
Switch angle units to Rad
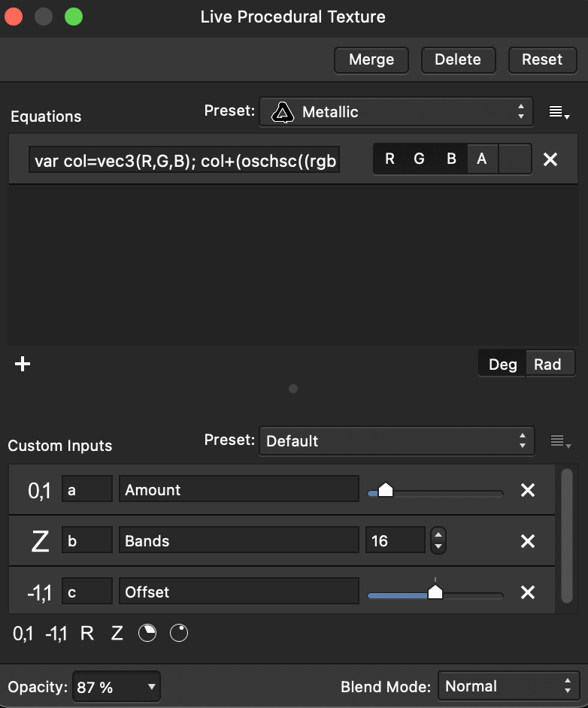(x=547, y=365)
